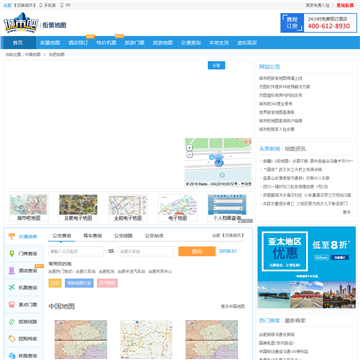The width and height of the screenshot is (360, 360).
Task: Select the 公交站点 tab
Action: point(154,236)
